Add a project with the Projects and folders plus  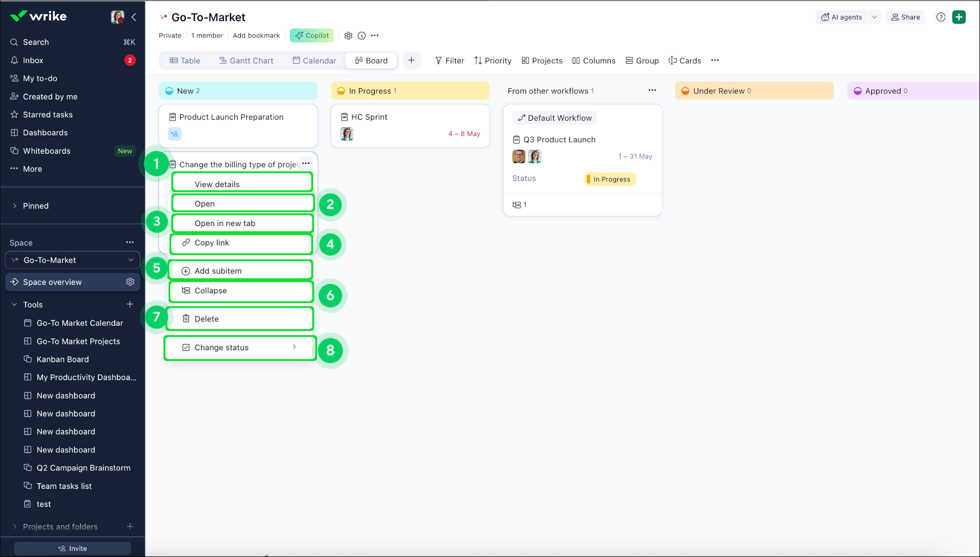point(130,527)
